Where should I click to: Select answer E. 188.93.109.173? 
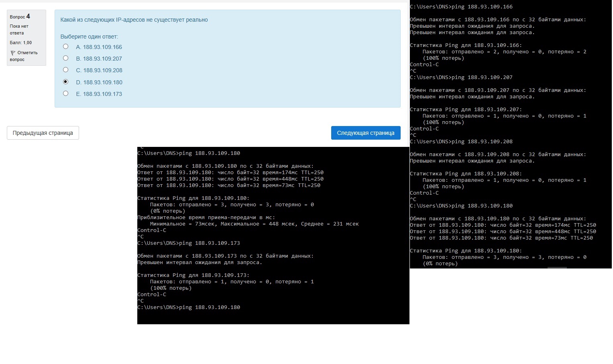click(x=66, y=94)
